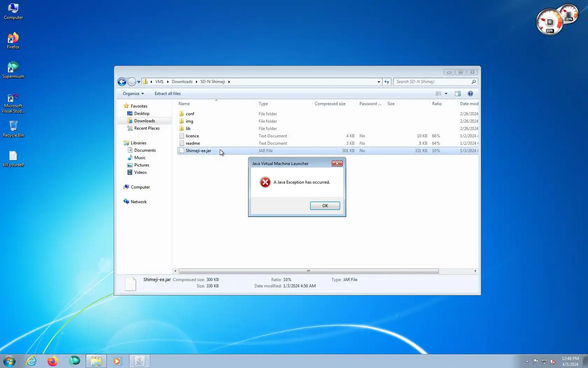Image resolution: width=588 pixels, height=368 pixels.
Task: Click the VM1 breadcrumb in the address bar
Action: point(159,82)
